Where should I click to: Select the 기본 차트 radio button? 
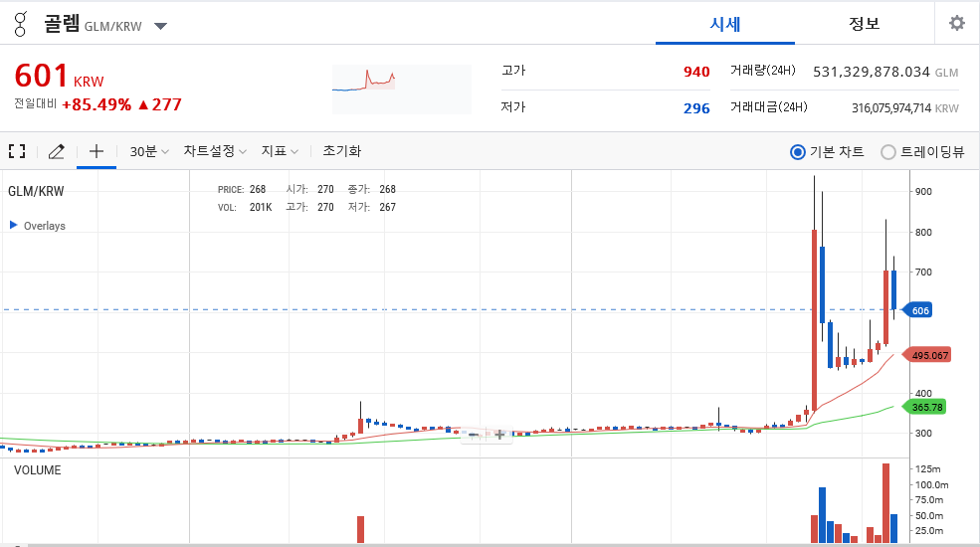click(798, 152)
